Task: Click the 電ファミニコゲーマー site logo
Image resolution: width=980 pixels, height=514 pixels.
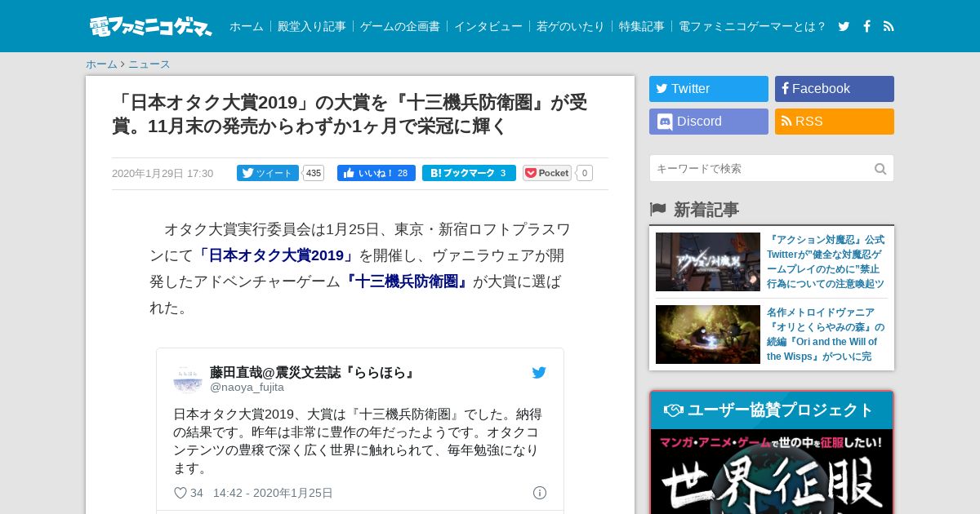Action: [151, 26]
